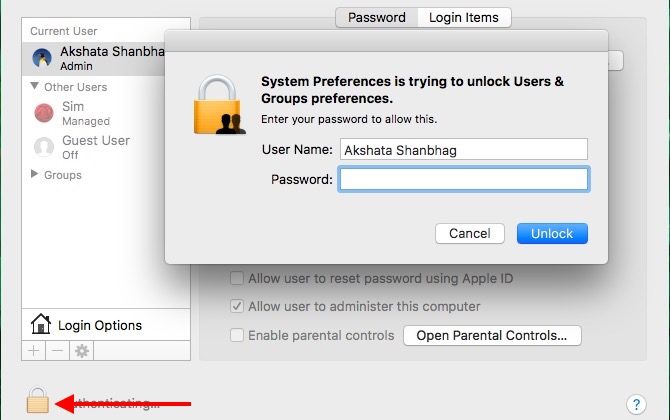Select the Guest User avatar
The height and width of the screenshot is (420, 670).
point(44,147)
